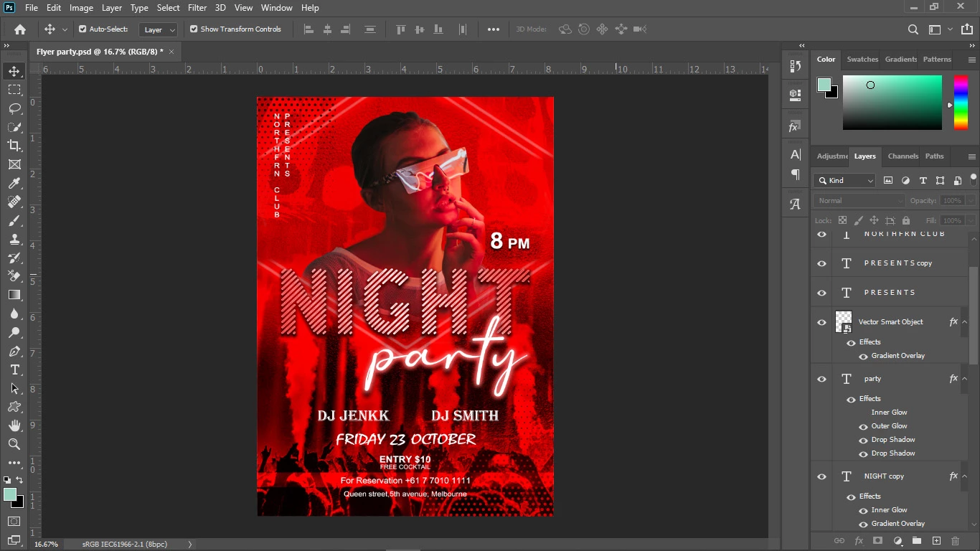
Task: Open the Window menu
Action: pos(276,8)
